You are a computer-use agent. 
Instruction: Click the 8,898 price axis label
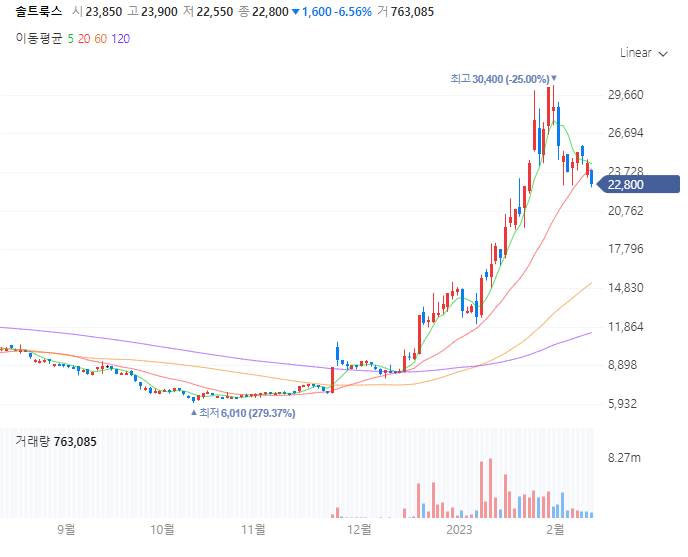622,365
